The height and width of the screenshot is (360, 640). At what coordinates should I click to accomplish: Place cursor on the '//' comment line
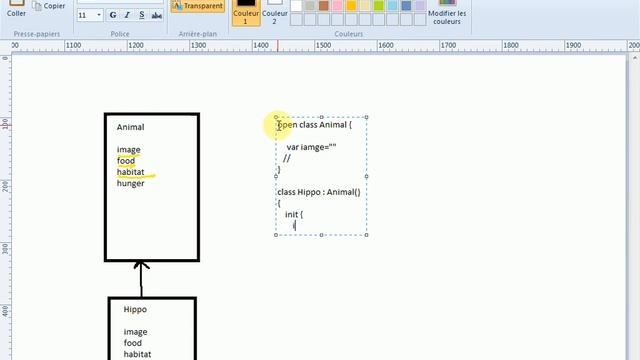[x=287, y=158]
